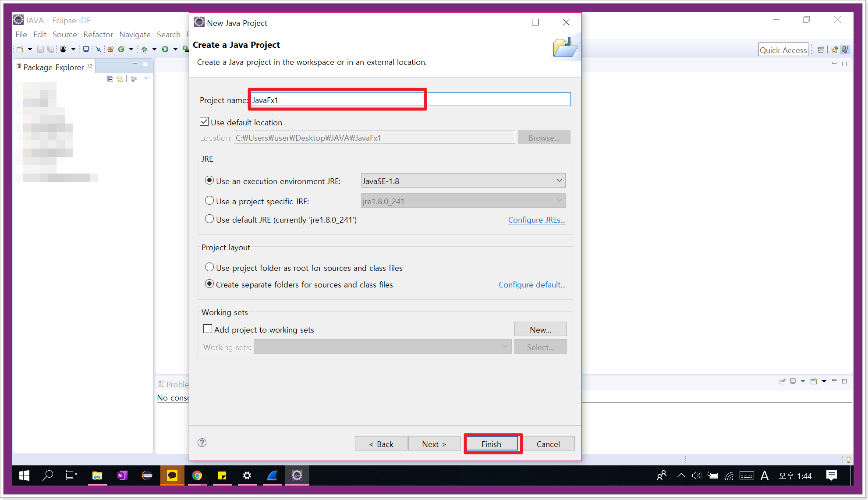
Task: Toggle Use default location checkbox
Action: (204, 122)
